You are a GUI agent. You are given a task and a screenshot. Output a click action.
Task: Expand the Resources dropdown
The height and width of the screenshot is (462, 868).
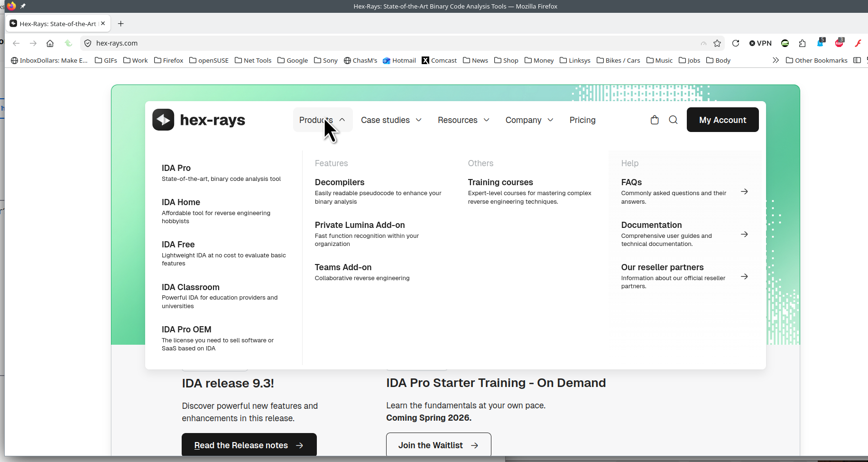tap(463, 120)
